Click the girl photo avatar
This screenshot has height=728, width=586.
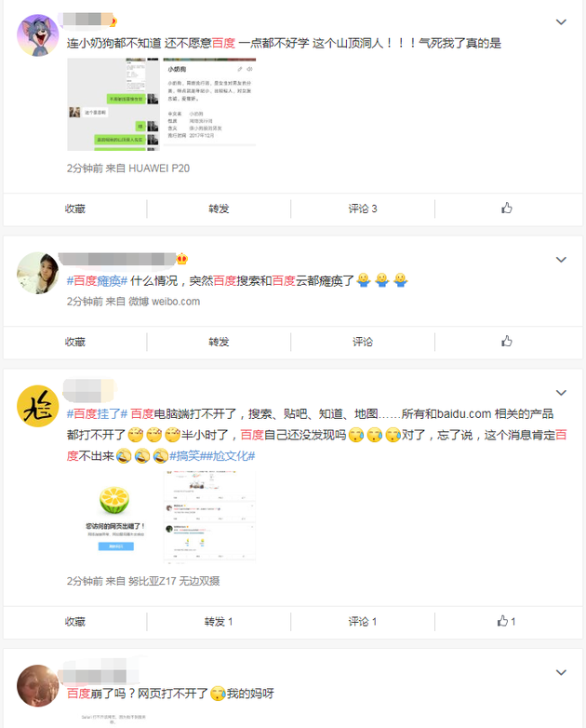37,273
